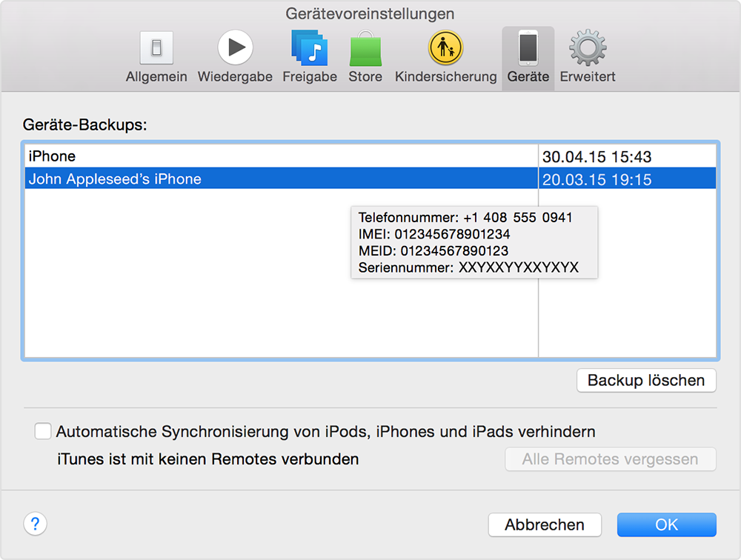Open the Erweitert advanced settings icon

(586, 50)
